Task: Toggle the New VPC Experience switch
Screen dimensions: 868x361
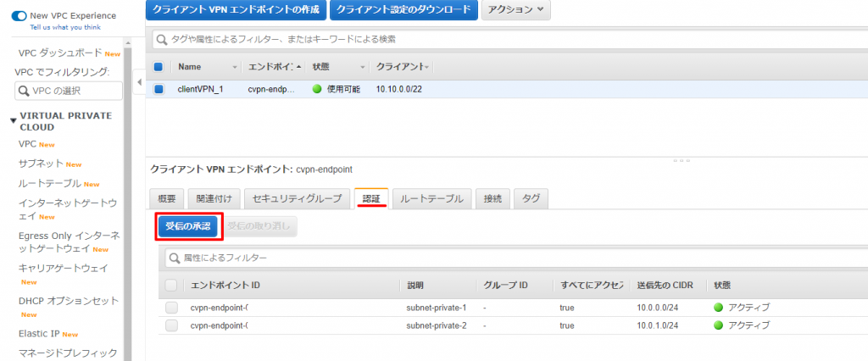Action: tap(19, 16)
